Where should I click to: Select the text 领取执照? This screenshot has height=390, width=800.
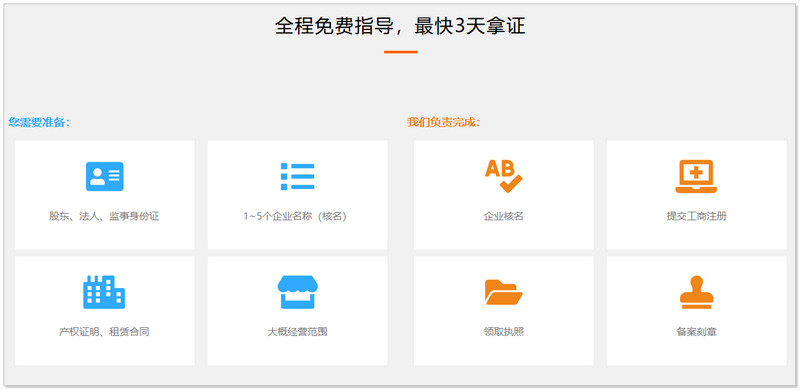504,332
